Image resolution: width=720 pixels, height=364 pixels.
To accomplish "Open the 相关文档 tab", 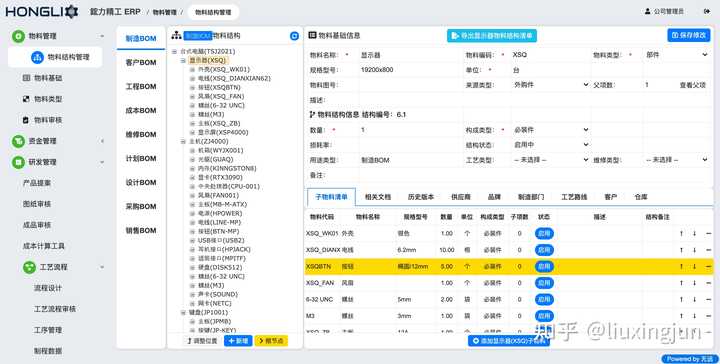I will click(378, 197).
